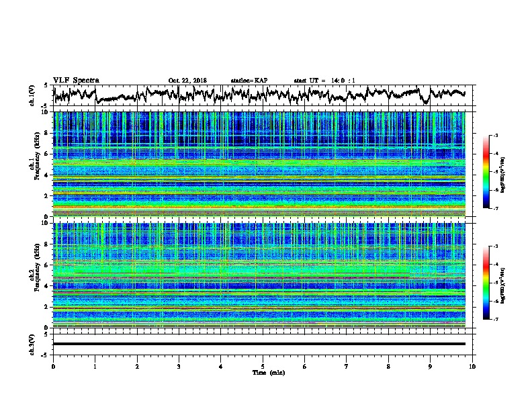This screenshot has width=532, height=411.
Task: Click the ch.2 spectrogram color scale bar
Action: click(x=486, y=283)
